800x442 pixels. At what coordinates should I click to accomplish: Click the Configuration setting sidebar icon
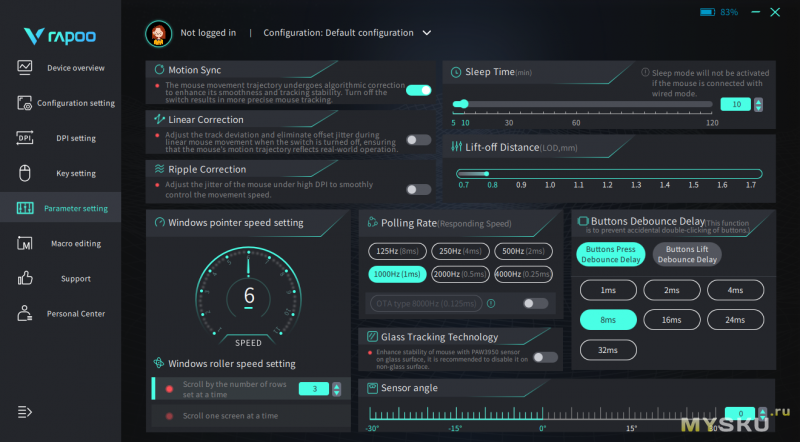pyautogui.click(x=25, y=103)
